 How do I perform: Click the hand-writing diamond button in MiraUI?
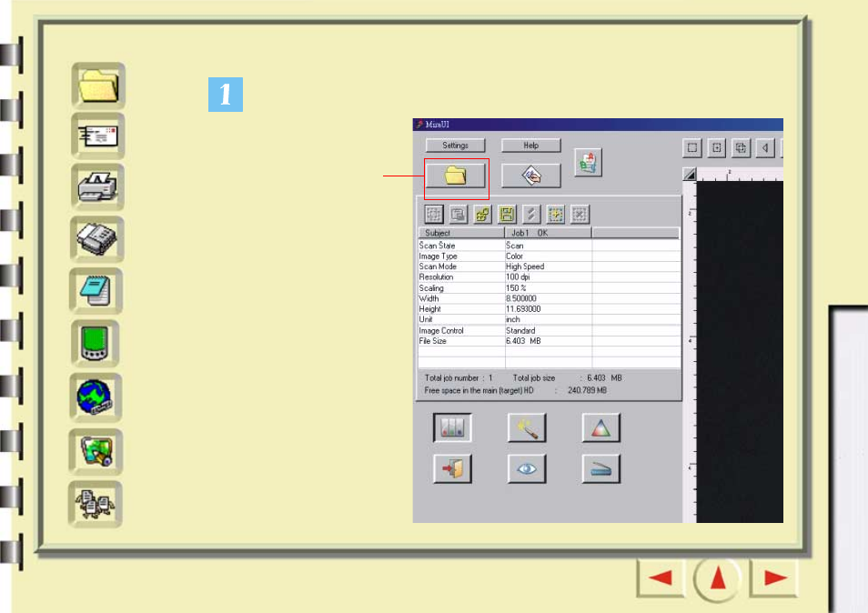[x=531, y=176]
